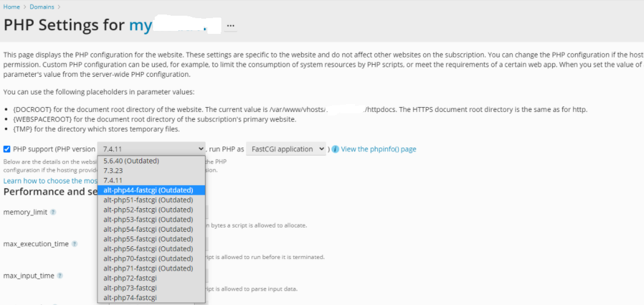Click the help icon next to memory_limit
Image resolution: width=644 pixels, height=305 pixels.
(53, 212)
